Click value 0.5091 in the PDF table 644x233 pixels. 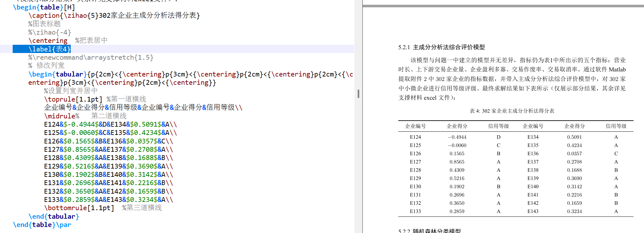pos(575,137)
